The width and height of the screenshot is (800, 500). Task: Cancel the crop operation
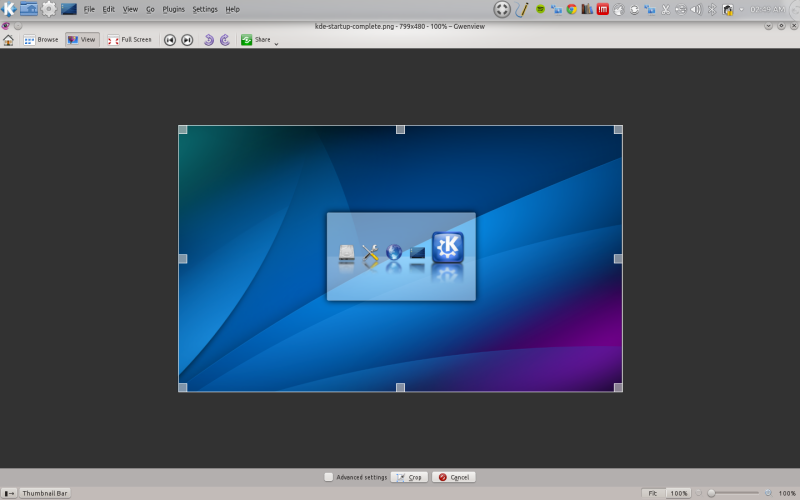point(454,477)
